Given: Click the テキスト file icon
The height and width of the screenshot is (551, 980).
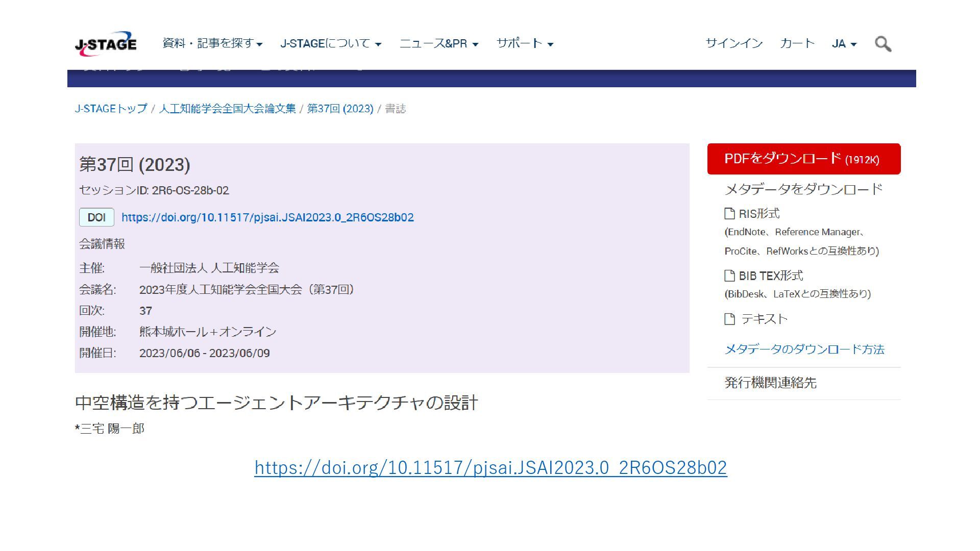Looking at the screenshot, I should click(x=729, y=319).
